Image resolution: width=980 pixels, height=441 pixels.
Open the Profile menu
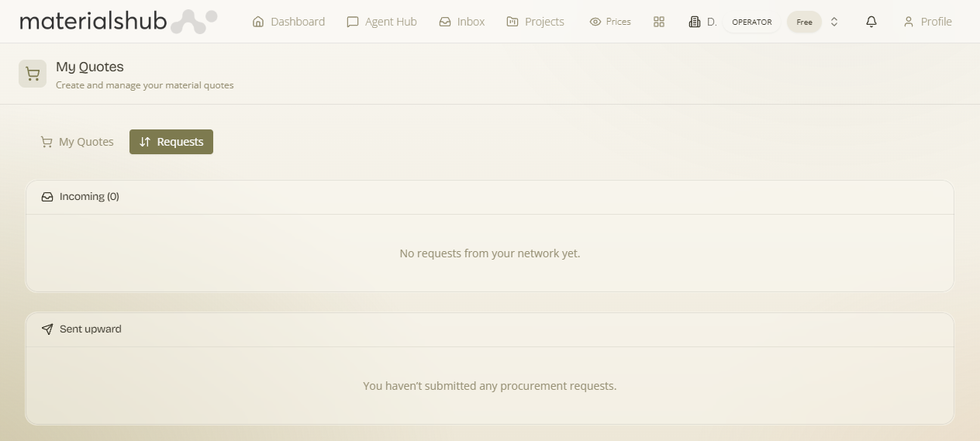coord(927,22)
